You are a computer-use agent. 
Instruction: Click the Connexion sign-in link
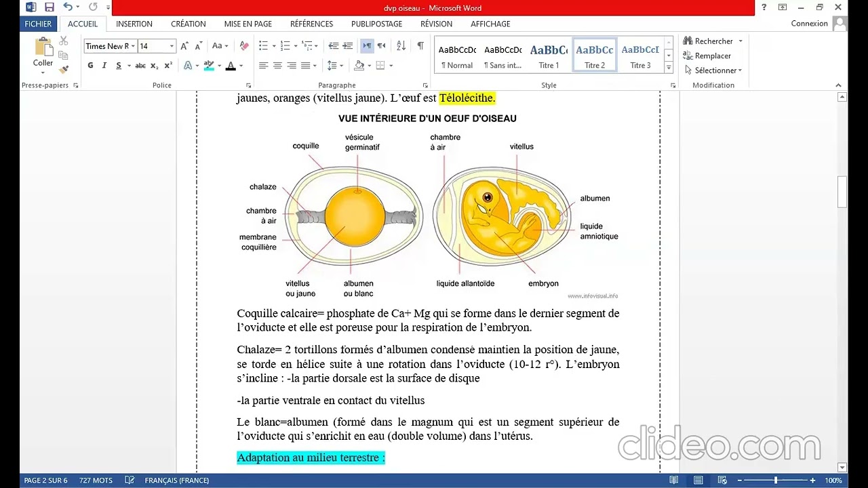809,24
